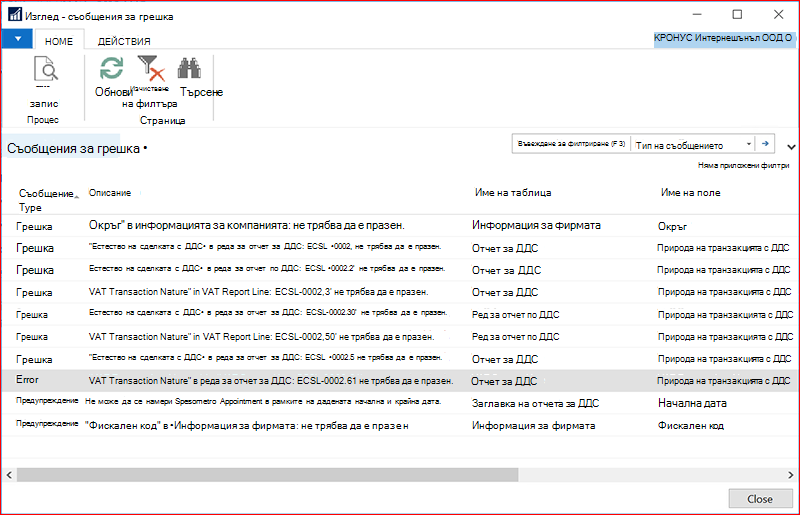Viewport: 800px width, 515px height.
Task: Click the Име на таблица column header
Action: coord(513,193)
